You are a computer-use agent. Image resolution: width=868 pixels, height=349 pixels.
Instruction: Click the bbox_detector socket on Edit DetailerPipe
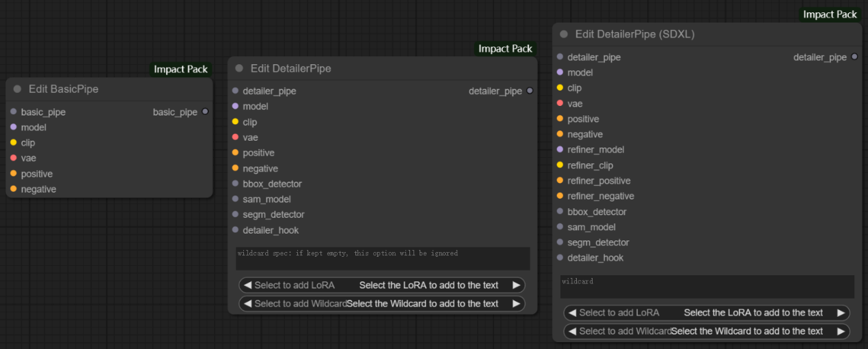coord(235,184)
